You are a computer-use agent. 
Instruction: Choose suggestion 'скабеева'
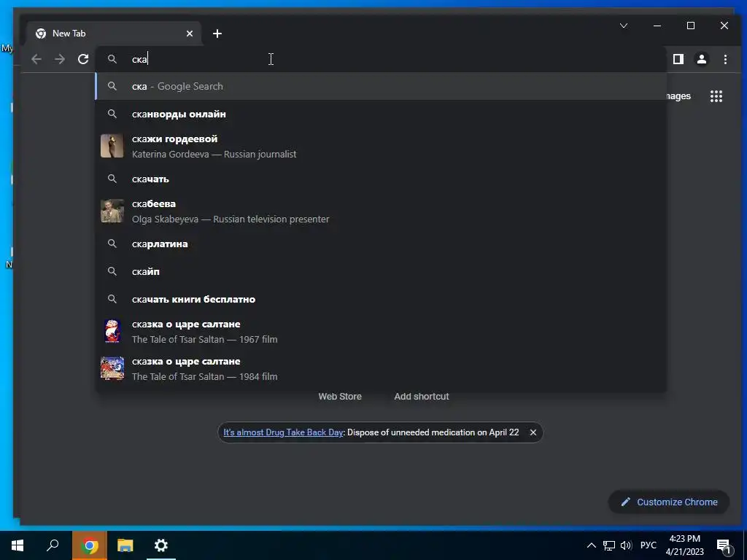coord(381,211)
